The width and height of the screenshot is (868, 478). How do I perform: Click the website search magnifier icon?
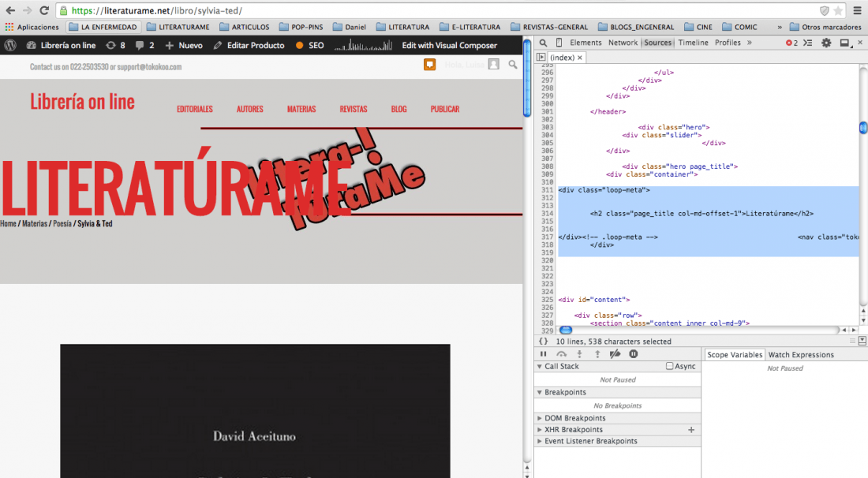click(x=513, y=65)
